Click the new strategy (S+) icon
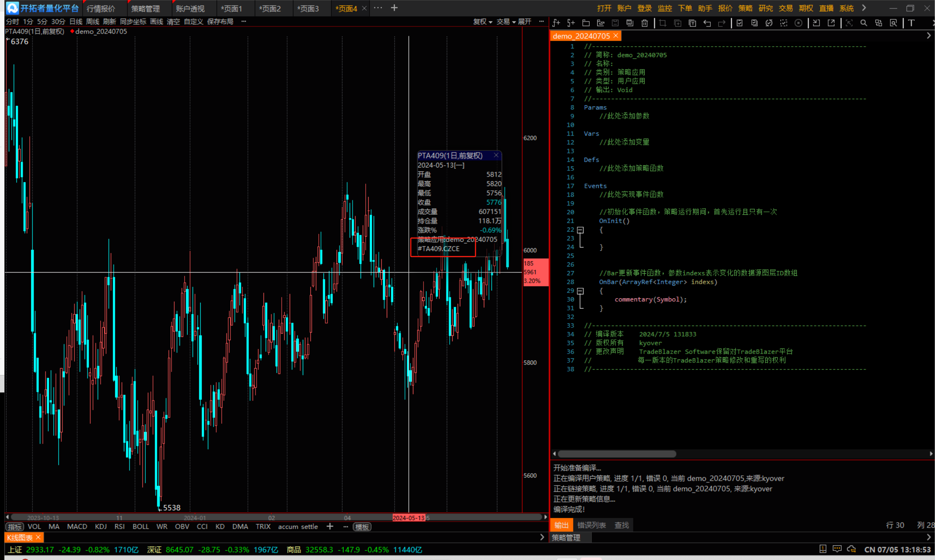The width and height of the screenshot is (935, 560). point(571,23)
